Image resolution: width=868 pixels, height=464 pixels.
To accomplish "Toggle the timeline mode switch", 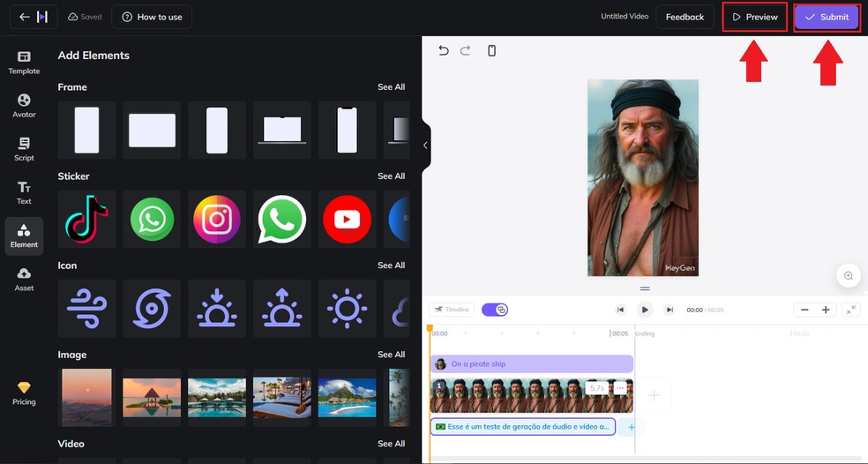I will pyautogui.click(x=495, y=310).
